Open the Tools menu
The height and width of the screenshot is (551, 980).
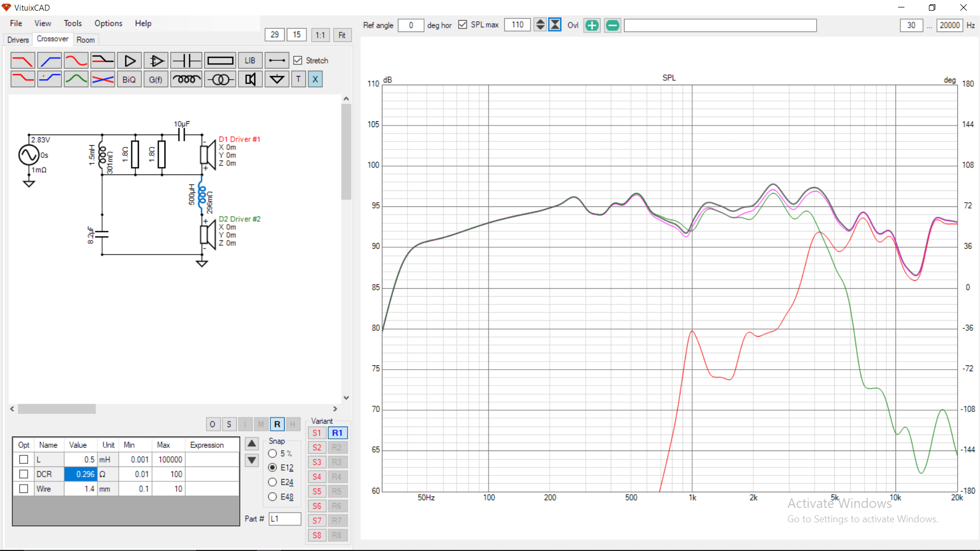(73, 23)
